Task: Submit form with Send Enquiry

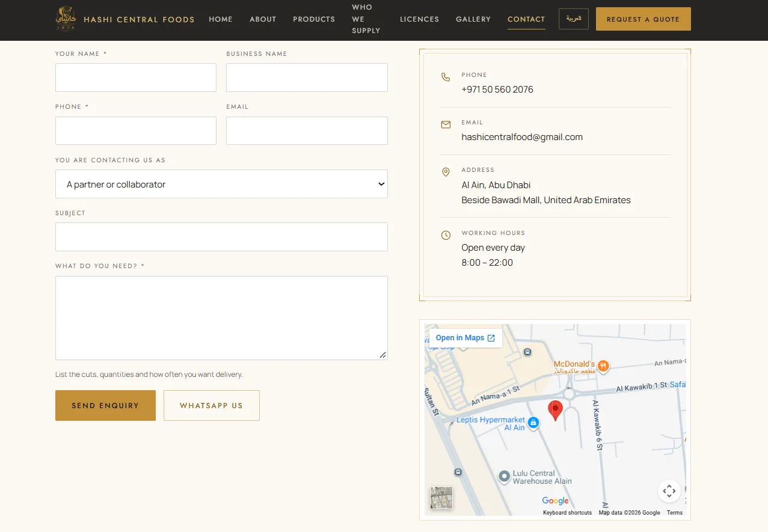Action: pyautogui.click(x=105, y=406)
